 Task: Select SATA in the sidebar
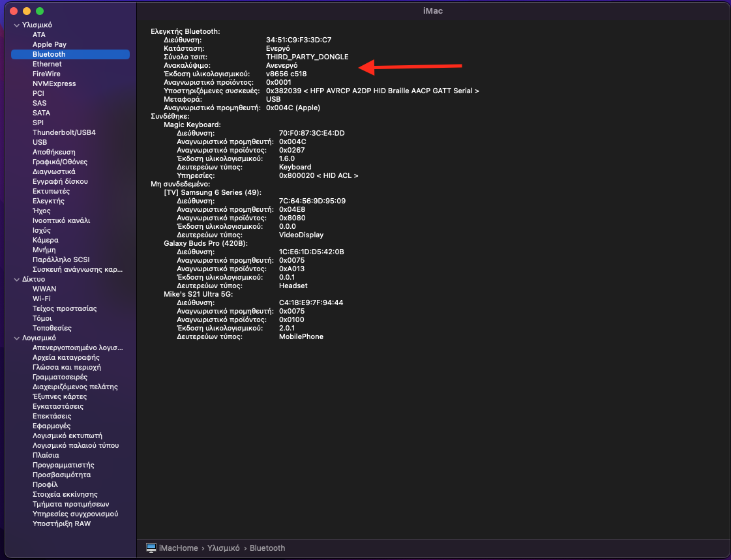pos(42,113)
